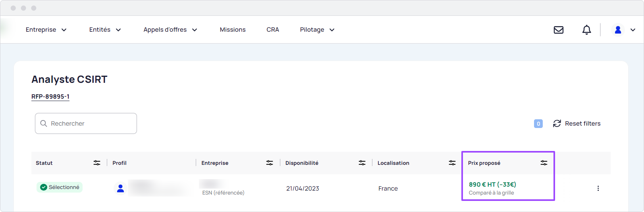Open the Statut column filter icon
644x212 pixels.
tap(97, 163)
